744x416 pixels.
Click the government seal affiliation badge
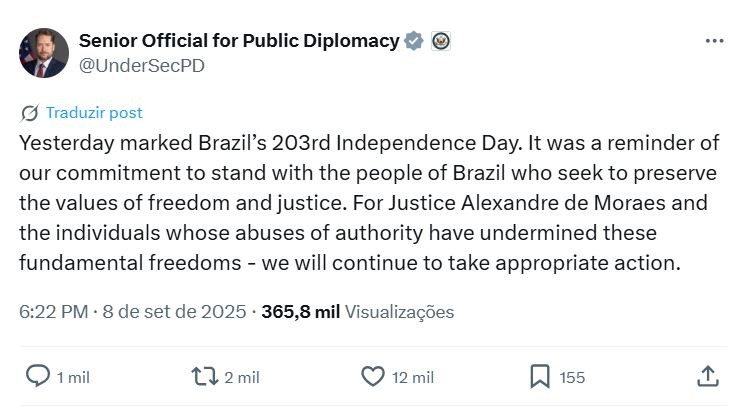pyautogui.click(x=441, y=41)
